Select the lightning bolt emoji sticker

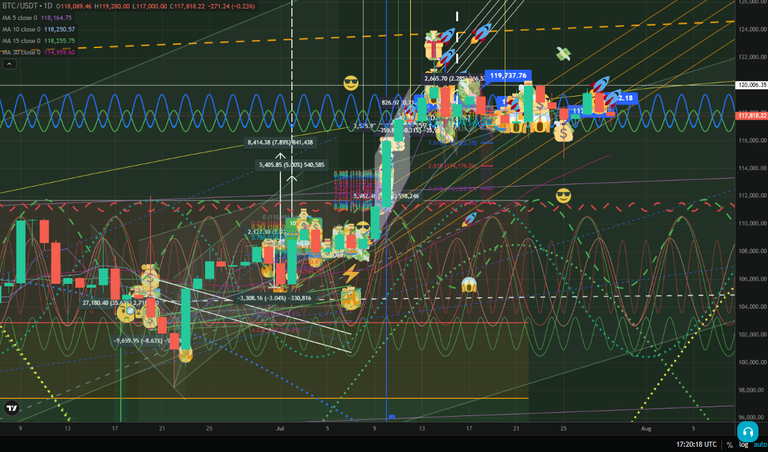(x=351, y=274)
